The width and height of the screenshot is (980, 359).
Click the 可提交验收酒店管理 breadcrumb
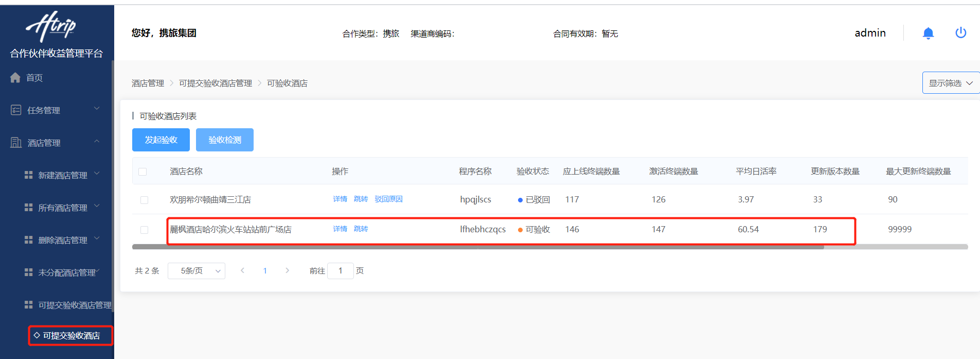pos(216,83)
